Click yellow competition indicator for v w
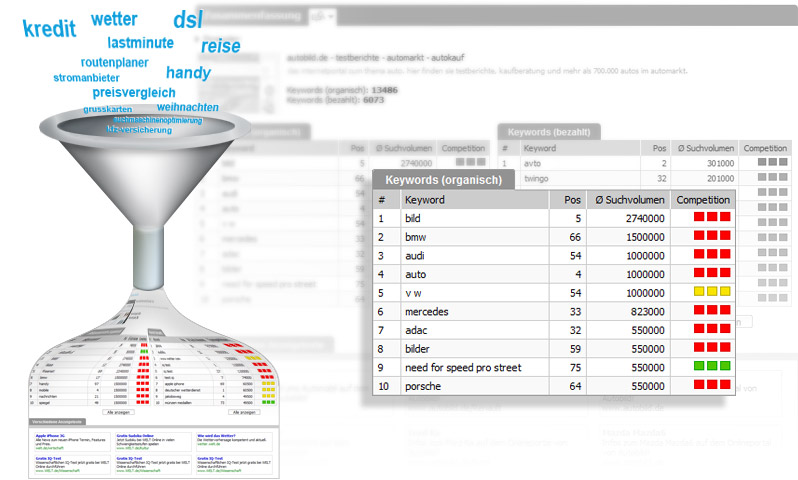This screenshot has height=480, width=798. [x=712, y=291]
